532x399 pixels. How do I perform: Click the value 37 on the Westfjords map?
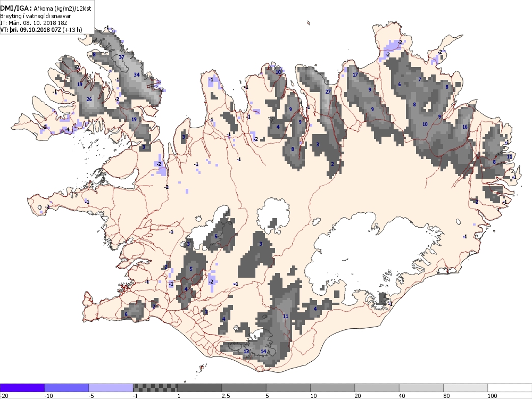click(122, 57)
